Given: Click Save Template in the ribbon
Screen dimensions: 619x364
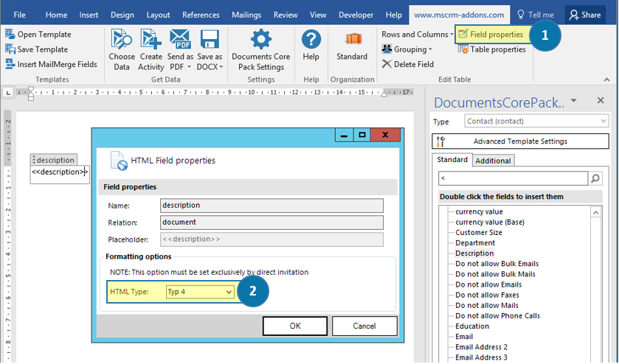Looking at the screenshot, I should point(37,49).
